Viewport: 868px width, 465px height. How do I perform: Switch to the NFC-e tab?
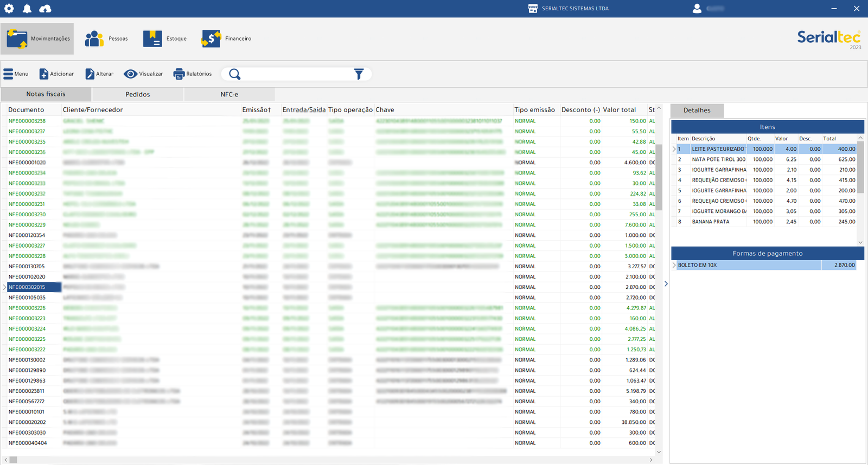229,94
